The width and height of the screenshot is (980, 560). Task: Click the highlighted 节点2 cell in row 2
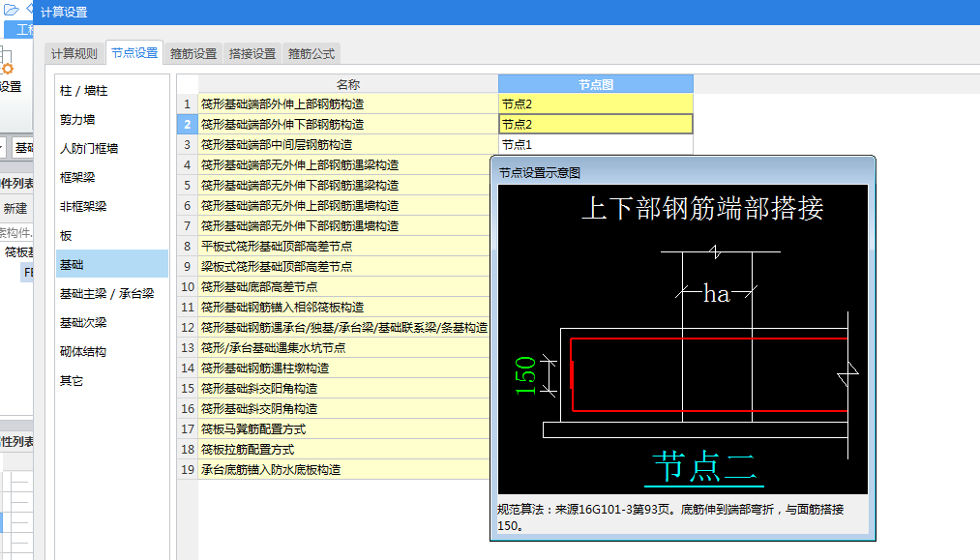click(596, 125)
